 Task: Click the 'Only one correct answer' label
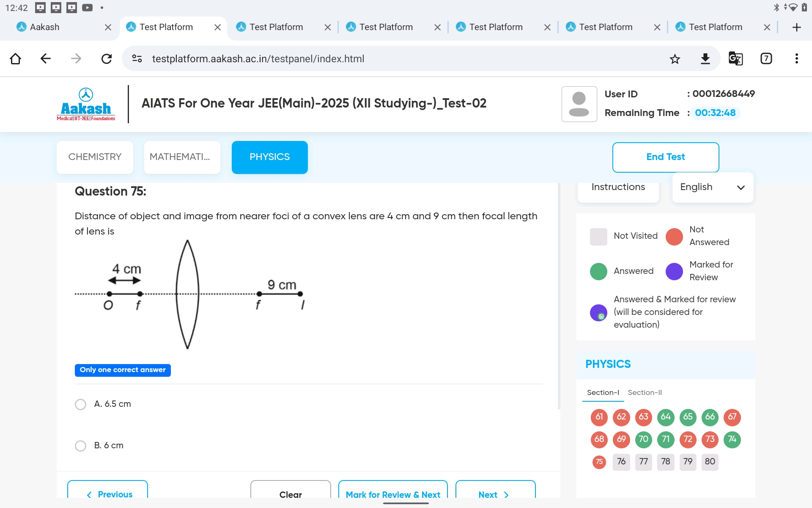[x=123, y=370]
